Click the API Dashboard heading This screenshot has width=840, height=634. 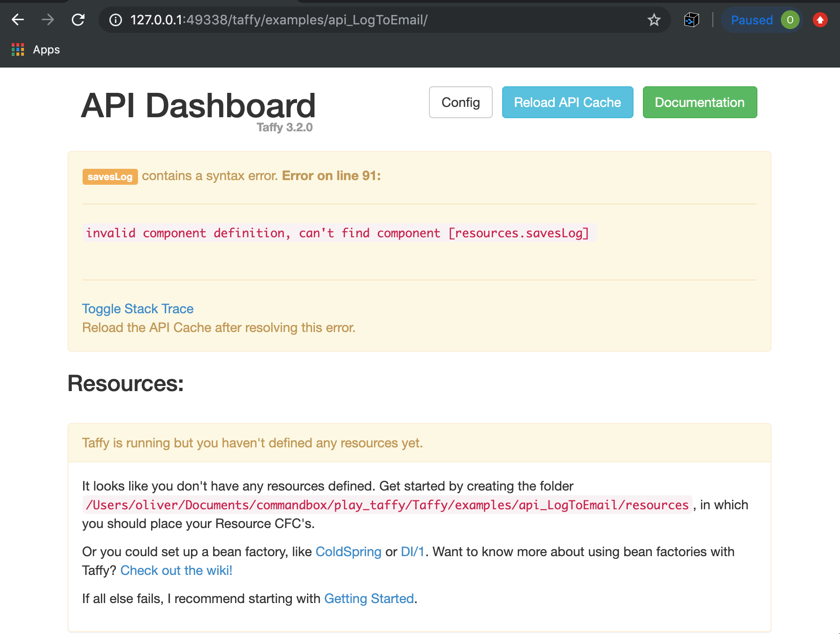198,105
